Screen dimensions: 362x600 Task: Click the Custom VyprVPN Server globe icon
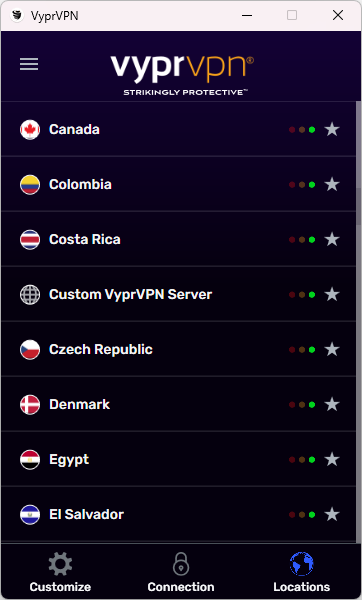[30, 295]
